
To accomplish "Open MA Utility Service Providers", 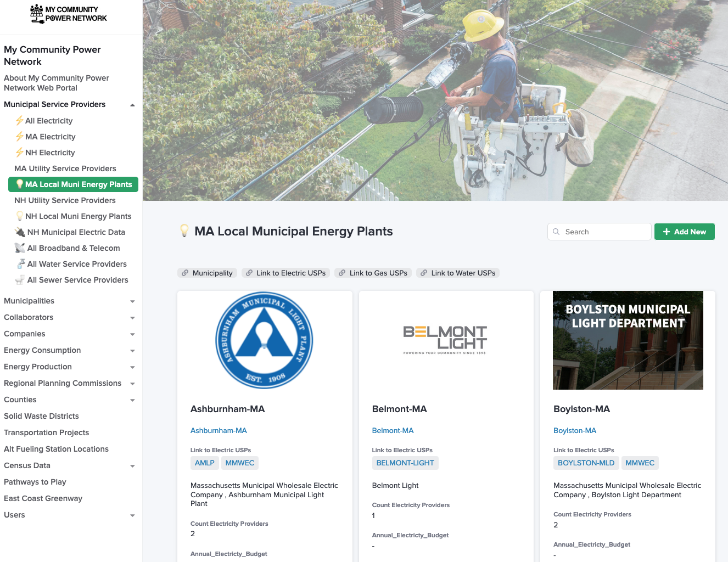I will 65,168.
